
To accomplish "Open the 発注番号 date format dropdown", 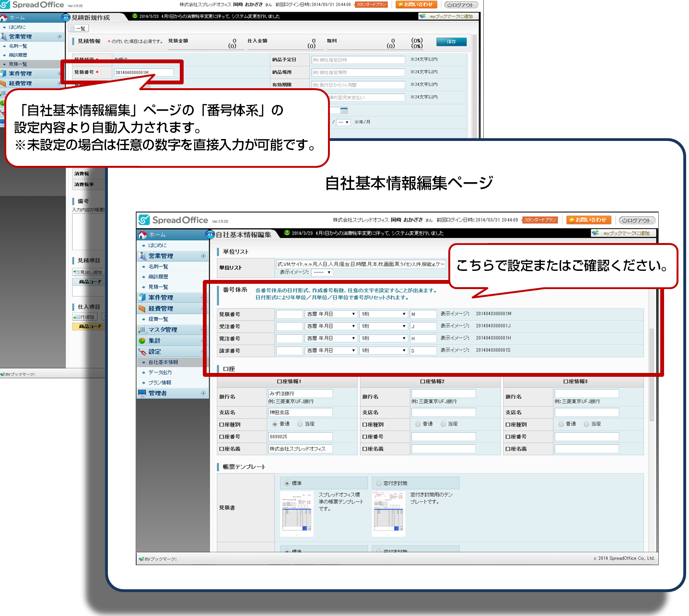I will click(331, 338).
